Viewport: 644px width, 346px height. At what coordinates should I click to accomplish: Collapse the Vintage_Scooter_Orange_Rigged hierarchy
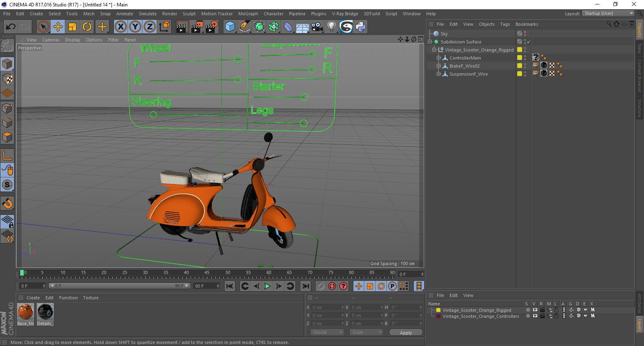[434, 50]
